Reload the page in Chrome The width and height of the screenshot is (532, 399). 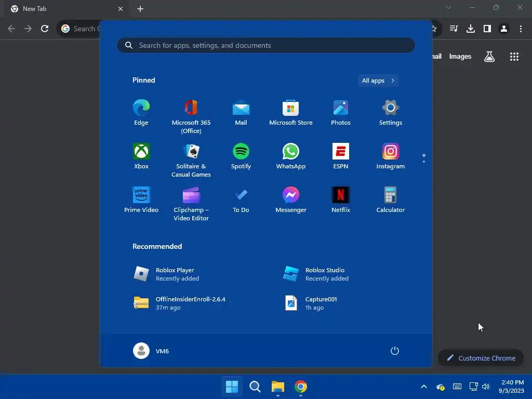coord(45,29)
